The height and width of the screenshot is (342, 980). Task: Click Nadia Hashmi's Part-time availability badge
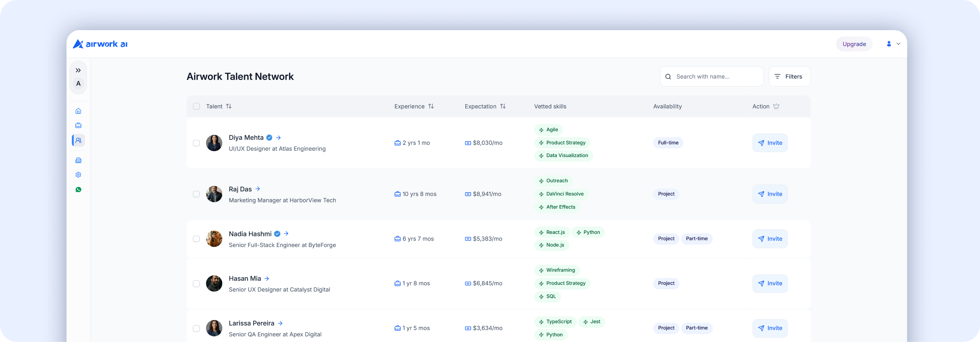pyautogui.click(x=696, y=239)
